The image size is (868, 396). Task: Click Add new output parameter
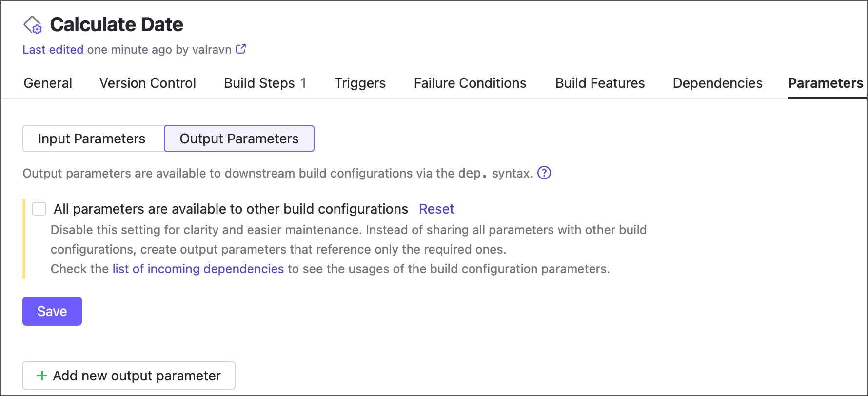tap(129, 376)
